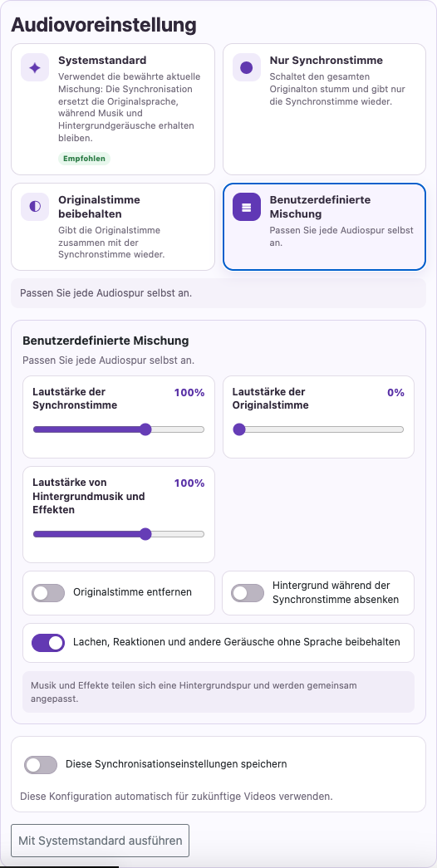Pick the Benutzerdefinierte Mischung card
Viewport: 437px width, 868px height.
pyautogui.click(x=324, y=227)
